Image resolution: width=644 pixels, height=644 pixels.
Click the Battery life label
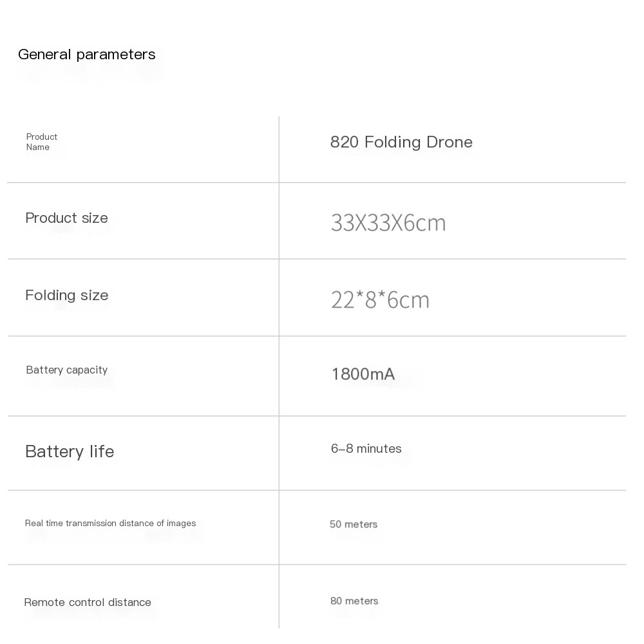[x=70, y=451]
